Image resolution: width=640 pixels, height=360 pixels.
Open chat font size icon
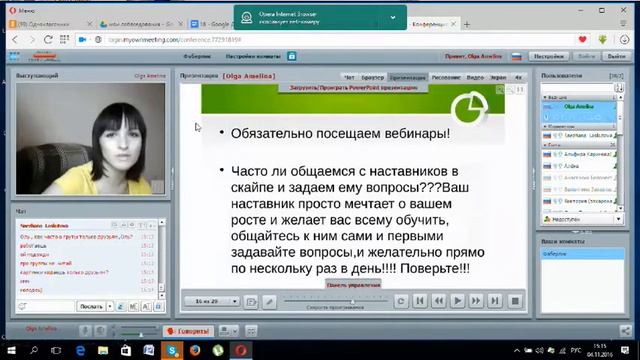click(146, 306)
